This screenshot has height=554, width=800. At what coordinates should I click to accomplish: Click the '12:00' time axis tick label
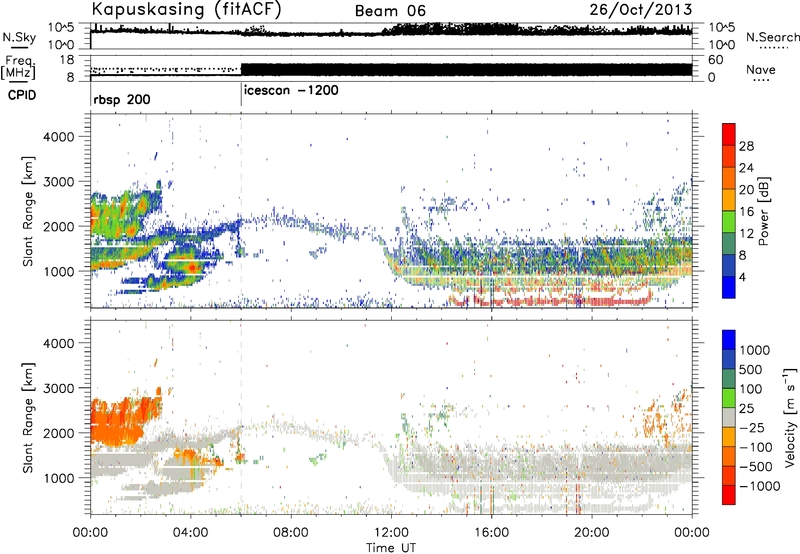391,533
